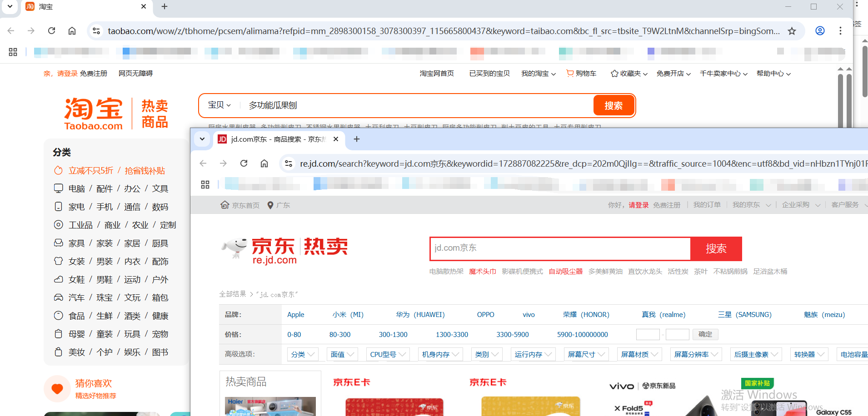
Task: Click 确定 price range button on JD
Action: 705,334
